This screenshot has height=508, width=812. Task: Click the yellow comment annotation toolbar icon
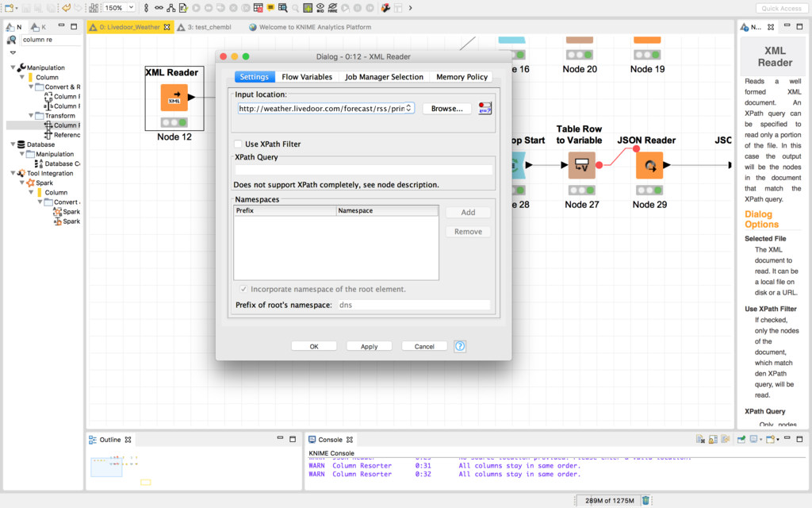[270, 8]
